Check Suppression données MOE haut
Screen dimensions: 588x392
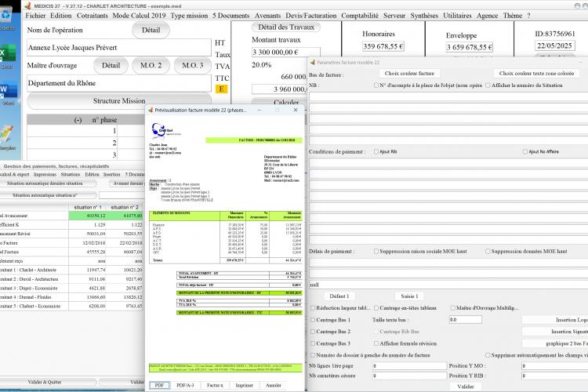click(488, 251)
